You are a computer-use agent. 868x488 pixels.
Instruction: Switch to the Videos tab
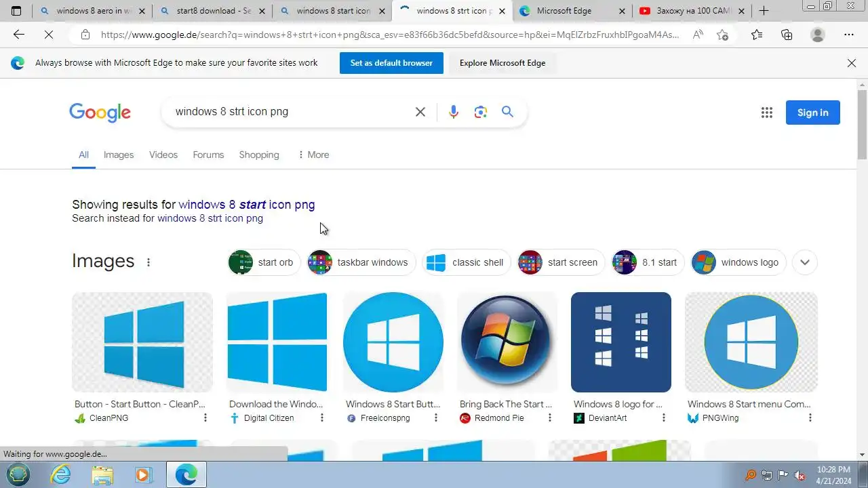(x=163, y=155)
